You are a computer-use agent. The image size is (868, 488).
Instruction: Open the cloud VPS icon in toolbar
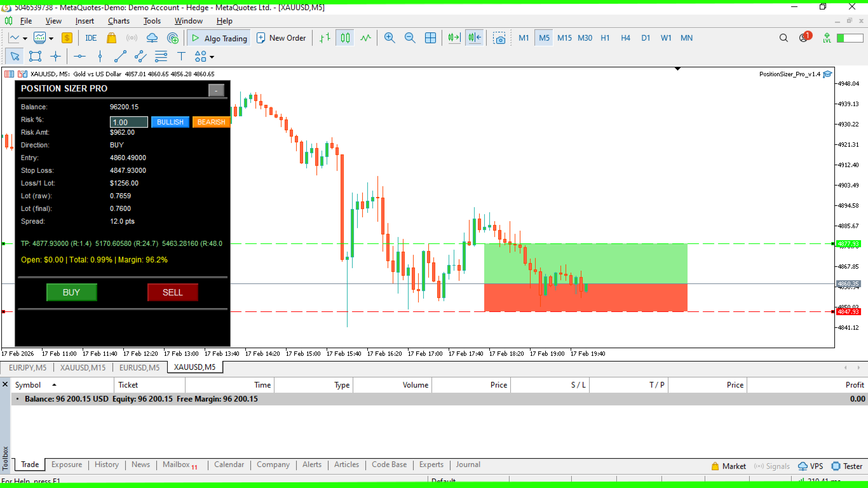tap(152, 38)
